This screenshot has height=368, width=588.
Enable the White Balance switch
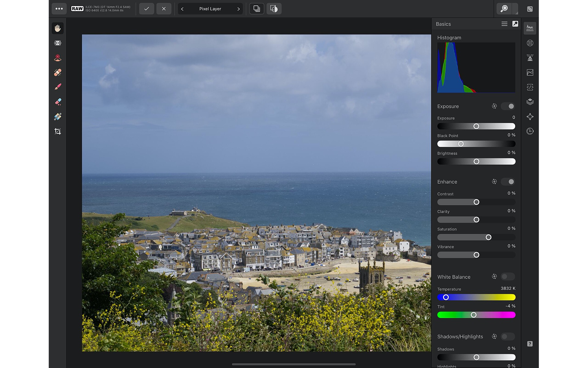tap(508, 277)
